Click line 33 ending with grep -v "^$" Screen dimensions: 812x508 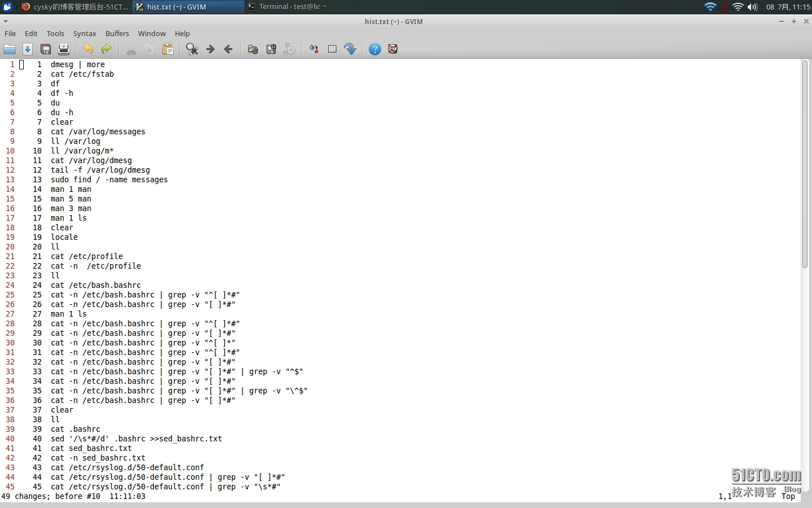pyautogui.click(x=177, y=371)
